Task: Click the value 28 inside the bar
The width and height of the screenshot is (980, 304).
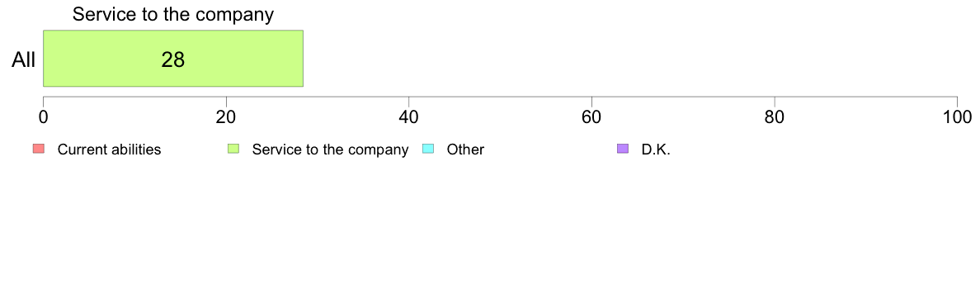Action: pyautogui.click(x=173, y=59)
